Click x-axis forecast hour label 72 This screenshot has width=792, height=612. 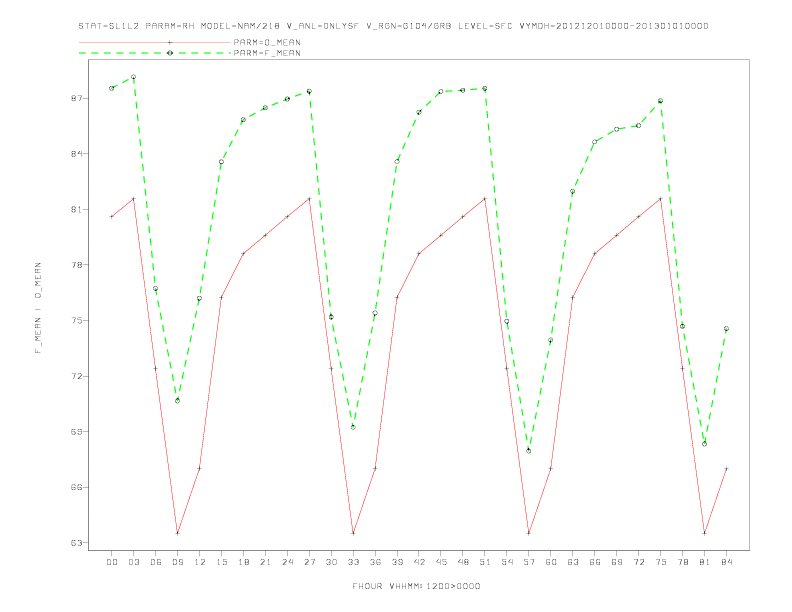[638, 562]
